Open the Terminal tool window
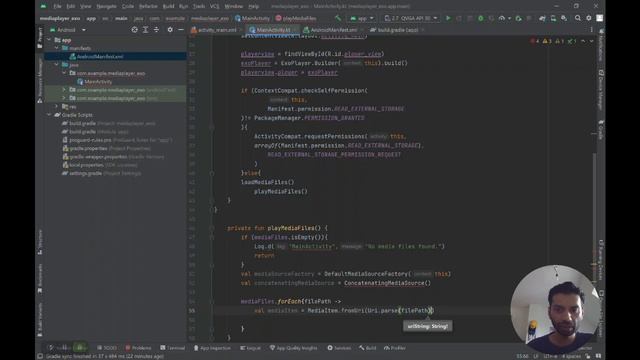Image resolution: width=640 pixels, height=360 pixels. click(173, 348)
